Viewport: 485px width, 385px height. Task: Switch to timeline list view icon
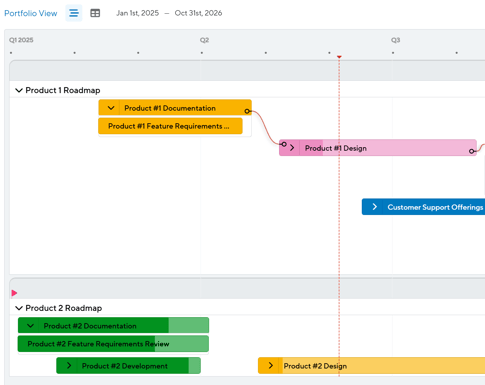74,13
